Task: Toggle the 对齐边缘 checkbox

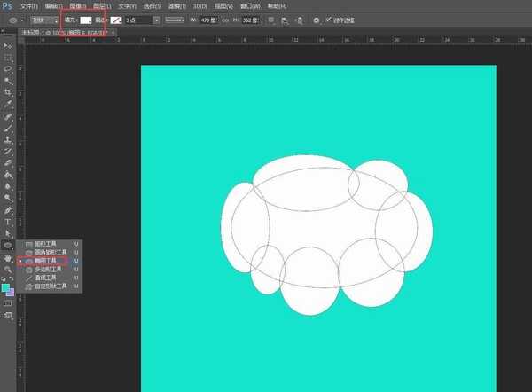Action: coord(329,19)
